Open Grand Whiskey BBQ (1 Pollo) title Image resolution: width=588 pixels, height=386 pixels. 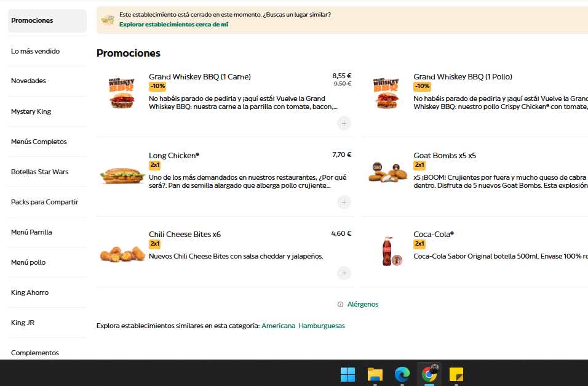(x=463, y=76)
